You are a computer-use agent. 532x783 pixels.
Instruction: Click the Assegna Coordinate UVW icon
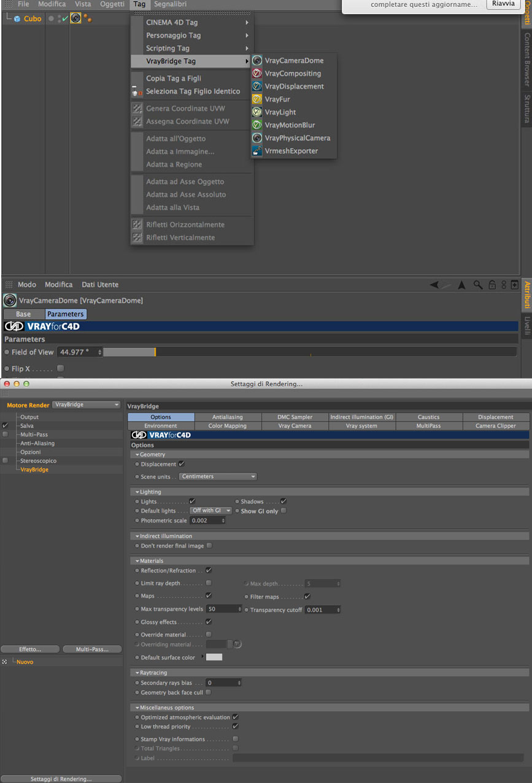137,121
